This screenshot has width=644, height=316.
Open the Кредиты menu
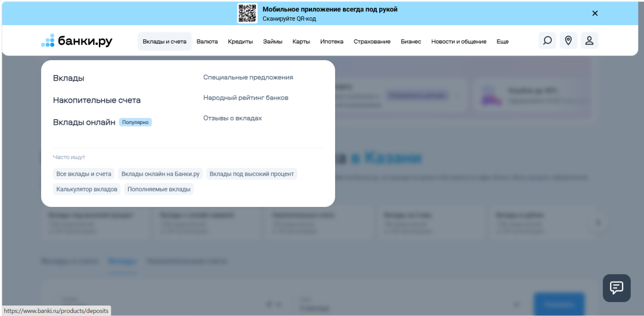click(240, 42)
